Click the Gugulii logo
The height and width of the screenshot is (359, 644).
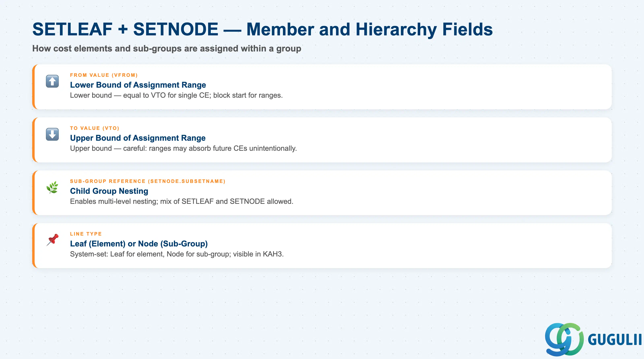pos(593,339)
